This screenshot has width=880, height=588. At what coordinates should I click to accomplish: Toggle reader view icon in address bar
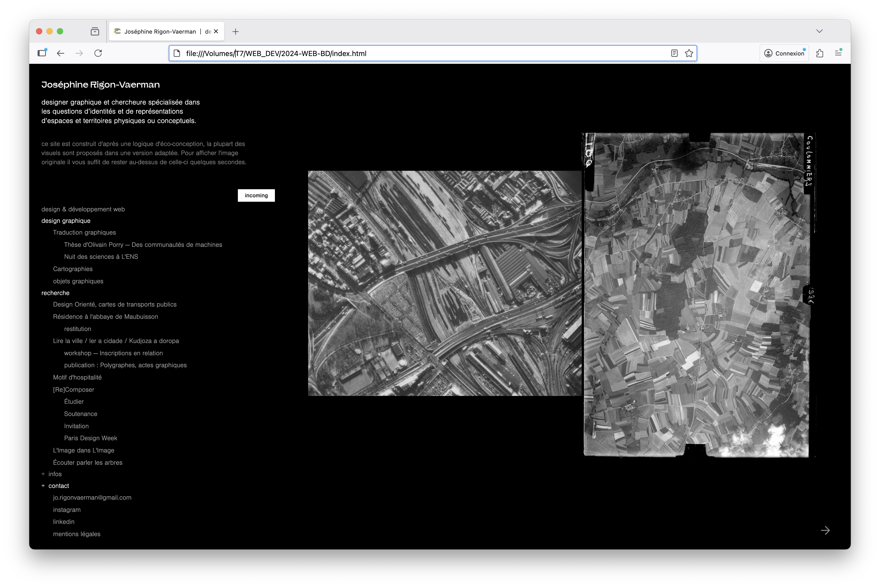pyautogui.click(x=674, y=53)
